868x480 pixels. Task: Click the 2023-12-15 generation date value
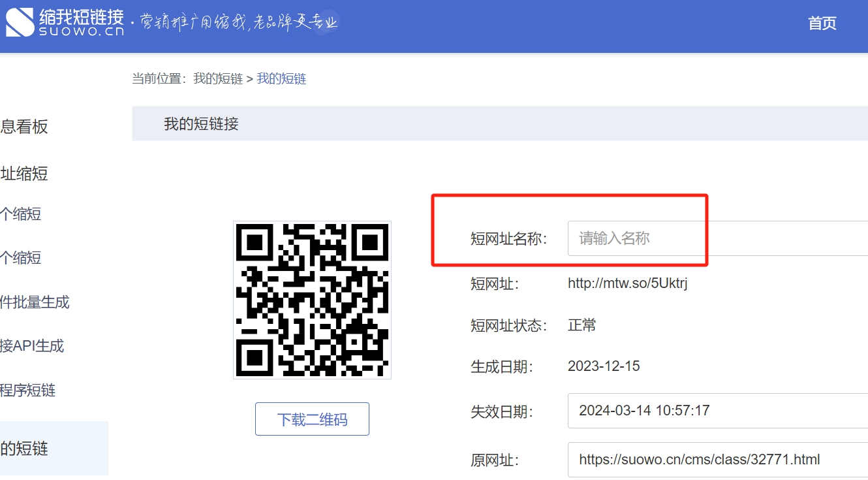(604, 366)
